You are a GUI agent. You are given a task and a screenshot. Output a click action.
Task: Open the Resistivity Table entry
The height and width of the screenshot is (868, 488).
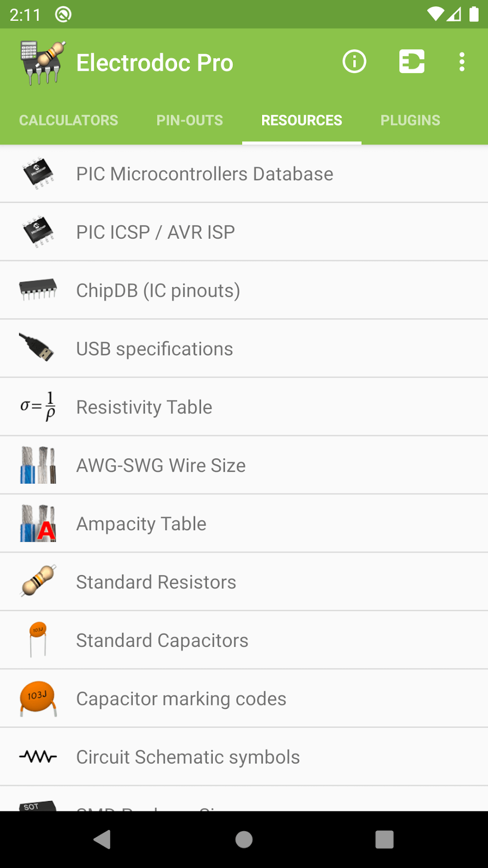[x=144, y=407]
